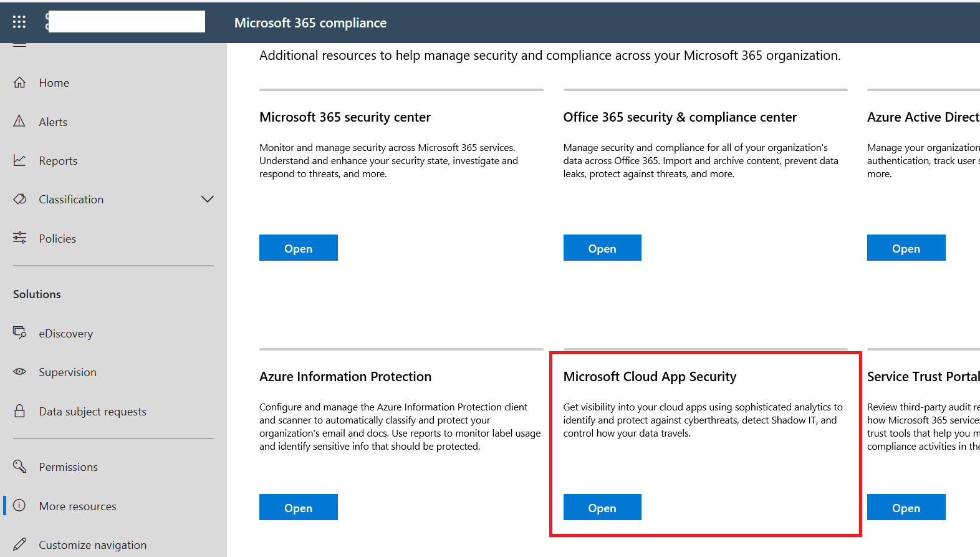
Task: Select More resources in the sidebar
Action: 77,506
